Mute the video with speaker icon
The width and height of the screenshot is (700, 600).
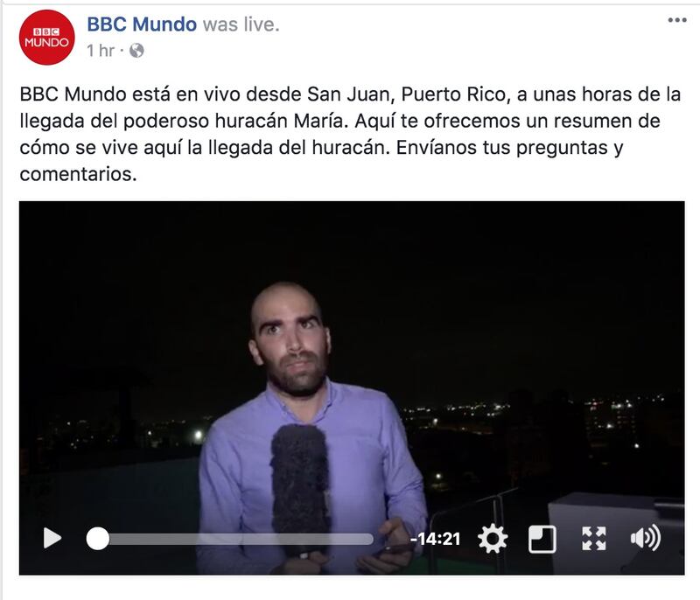(x=646, y=538)
